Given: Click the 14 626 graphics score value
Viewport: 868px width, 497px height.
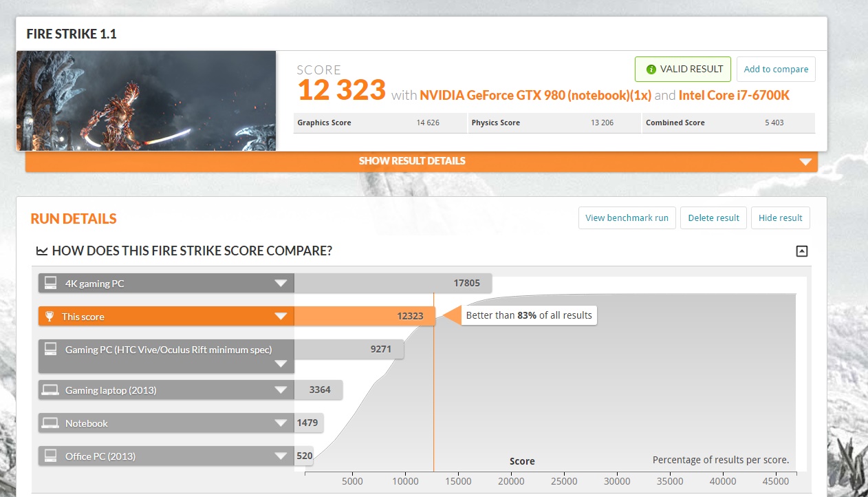Looking at the screenshot, I should [x=428, y=123].
